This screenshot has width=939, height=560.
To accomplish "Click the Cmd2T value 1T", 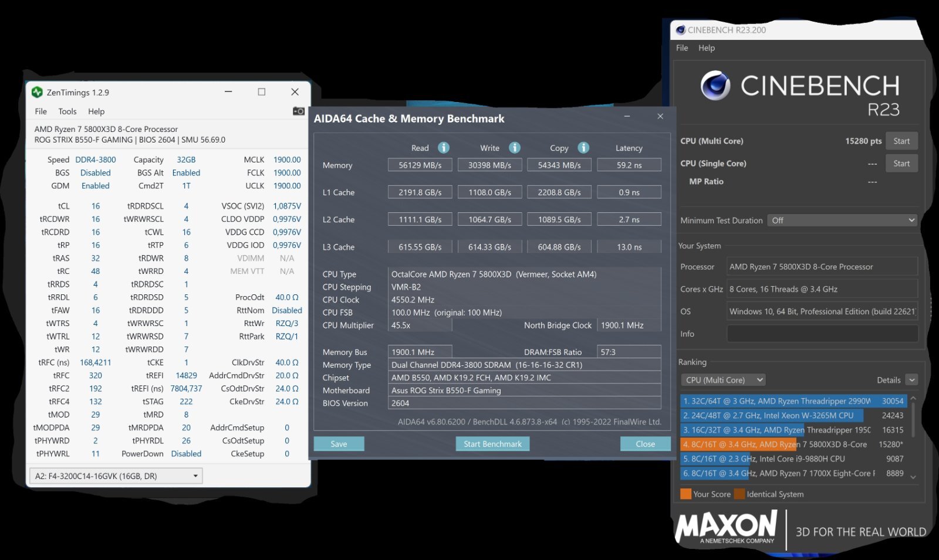I will [186, 185].
